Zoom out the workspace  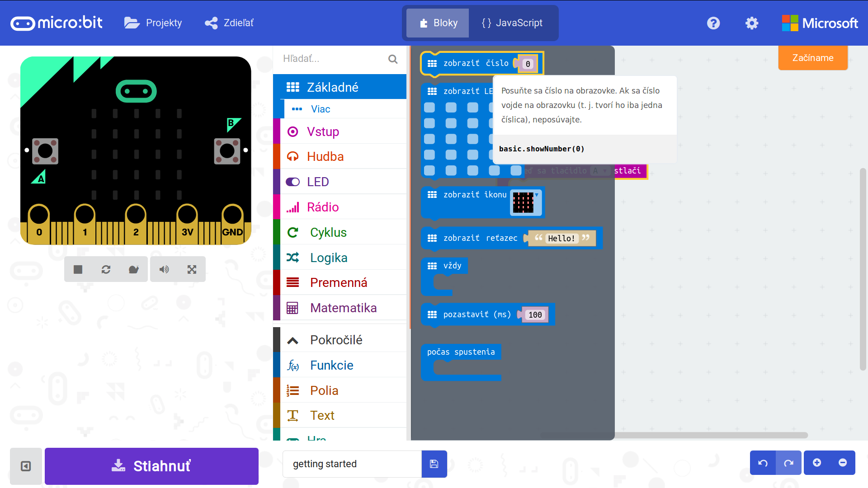point(843,463)
